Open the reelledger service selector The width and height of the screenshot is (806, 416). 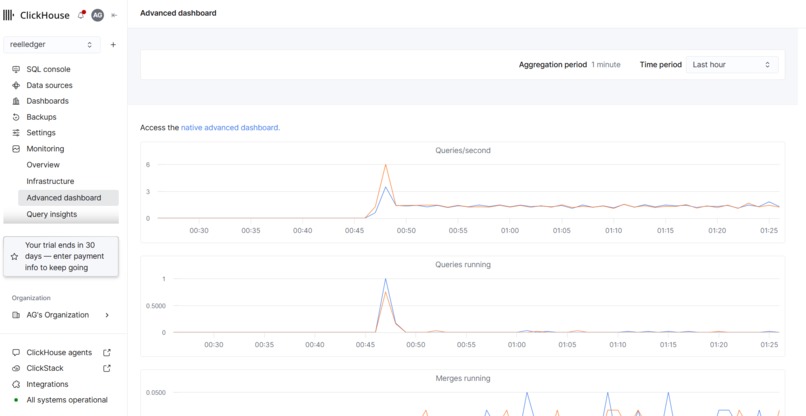52,45
